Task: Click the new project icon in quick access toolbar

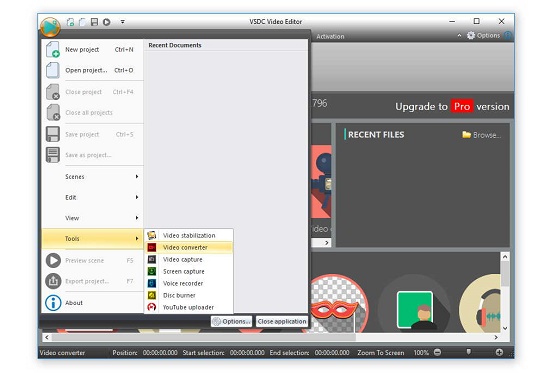Action: (x=71, y=22)
